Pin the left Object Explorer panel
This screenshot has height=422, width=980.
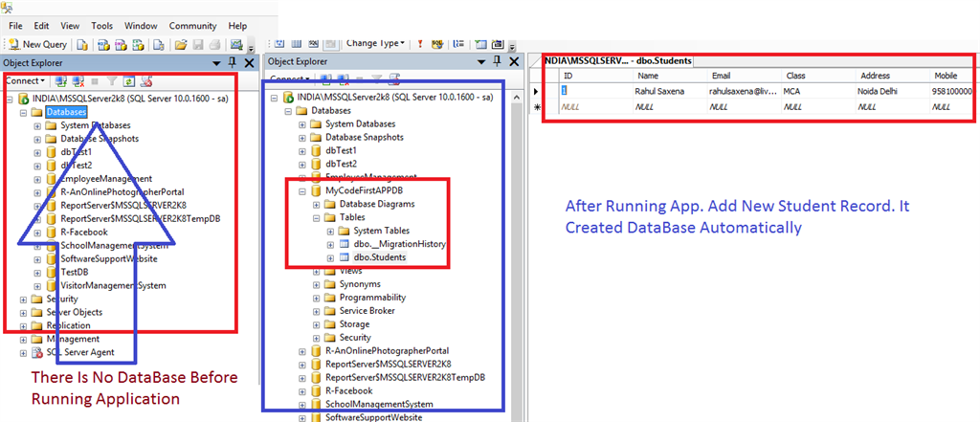[232, 62]
